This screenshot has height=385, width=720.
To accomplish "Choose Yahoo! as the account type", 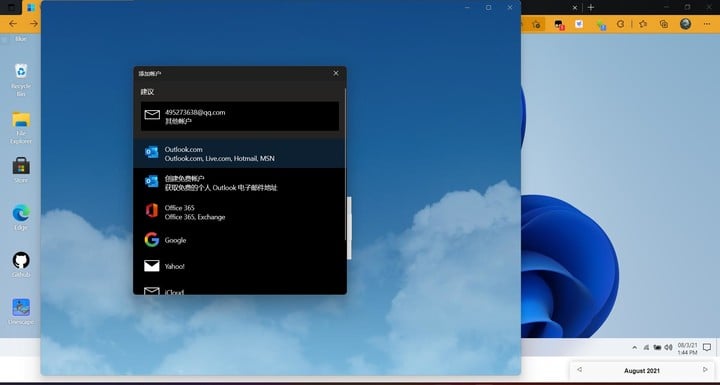I will [x=239, y=266].
